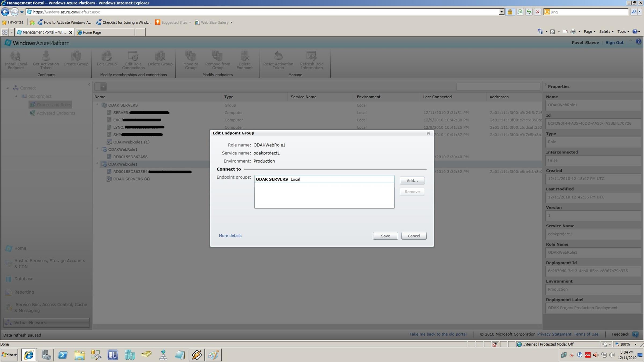Open the portal help question mark icon
The width and height of the screenshot is (644, 362).
638,42
